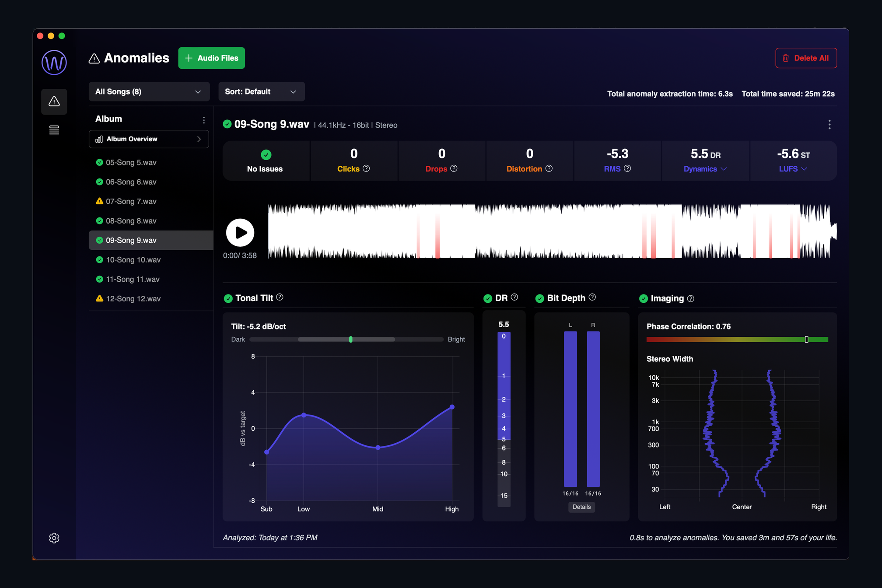The image size is (882, 588).
Task: Click the No Issues status tile
Action: 266,161
